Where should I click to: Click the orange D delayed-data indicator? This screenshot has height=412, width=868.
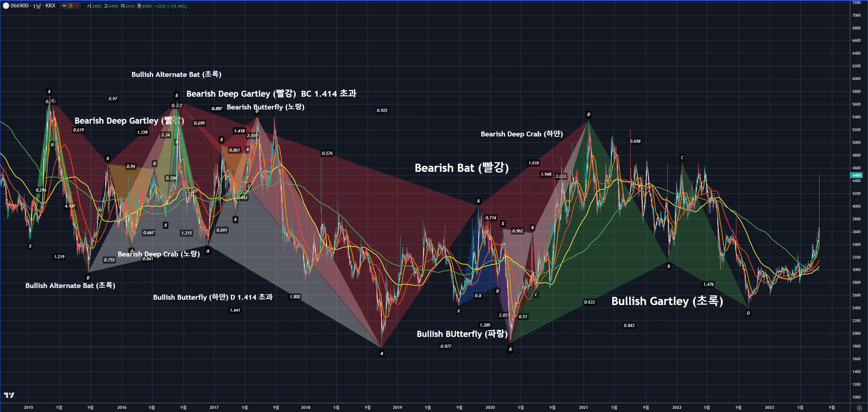click(x=71, y=6)
